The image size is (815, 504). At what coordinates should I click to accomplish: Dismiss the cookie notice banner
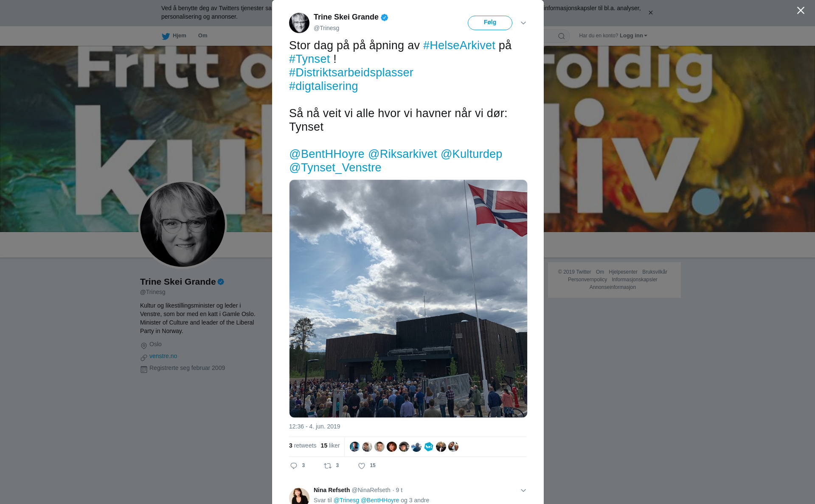click(650, 13)
